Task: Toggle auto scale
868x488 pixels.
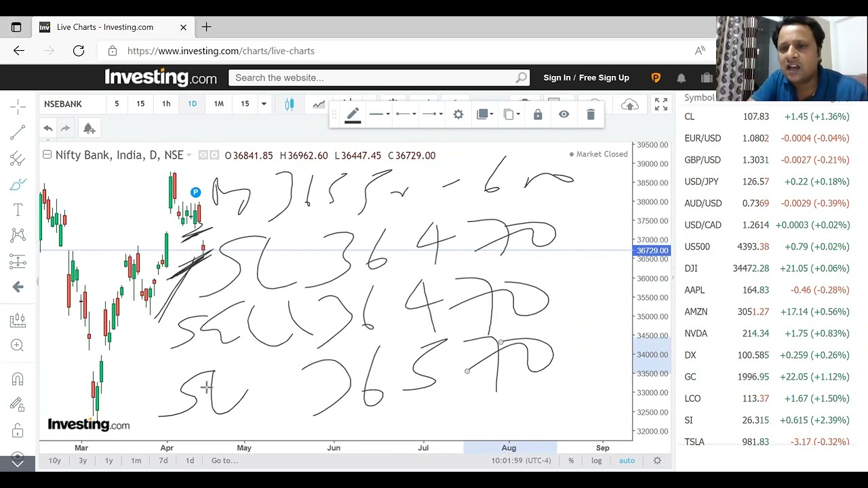Action: pos(627,460)
